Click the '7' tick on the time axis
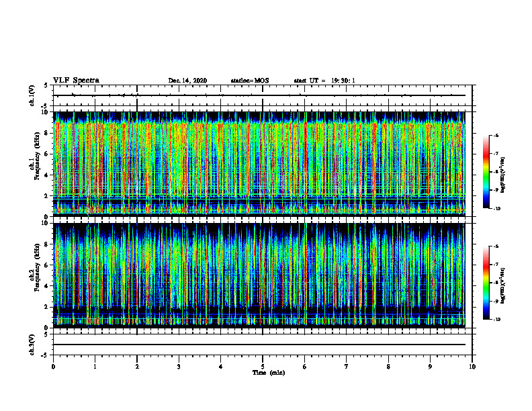The width and height of the screenshot is (532, 411). click(x=347, y=367)
